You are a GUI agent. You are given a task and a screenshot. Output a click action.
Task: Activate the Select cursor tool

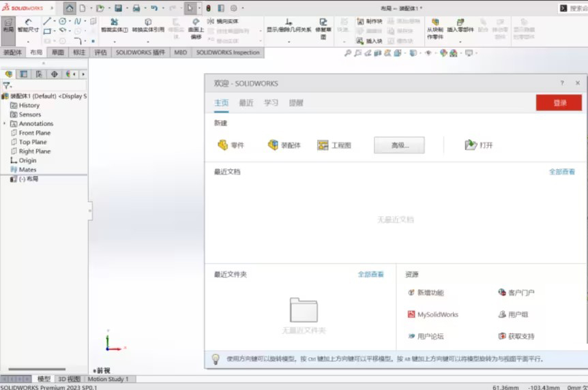coord(190,8)
